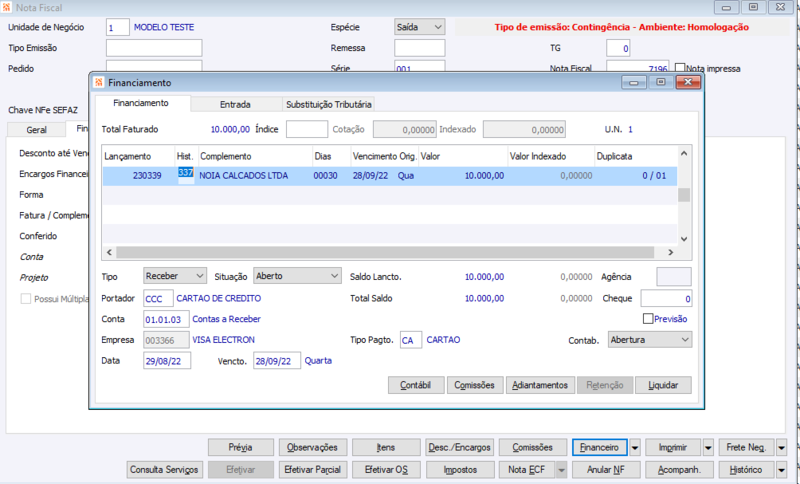
Task: Open the arrow menu beside Financeiro button
Action: tap(635, 448)
